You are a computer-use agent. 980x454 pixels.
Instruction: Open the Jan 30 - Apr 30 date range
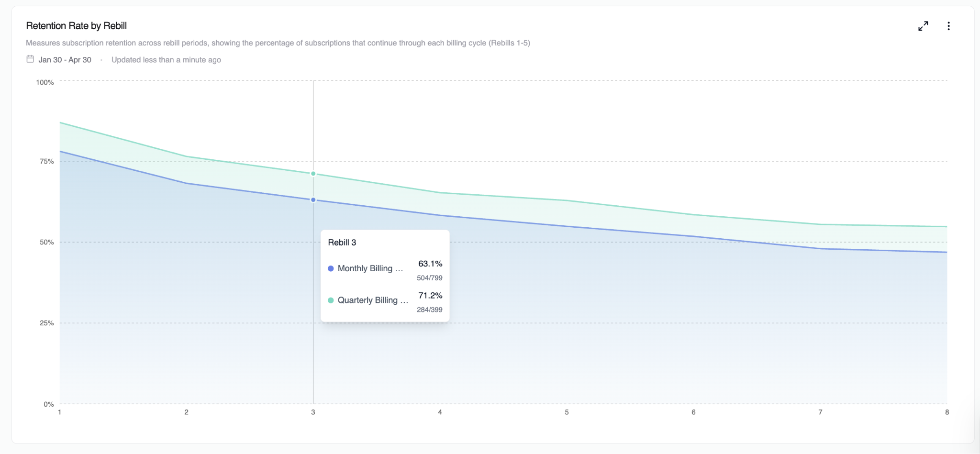(x=65, y=60)
